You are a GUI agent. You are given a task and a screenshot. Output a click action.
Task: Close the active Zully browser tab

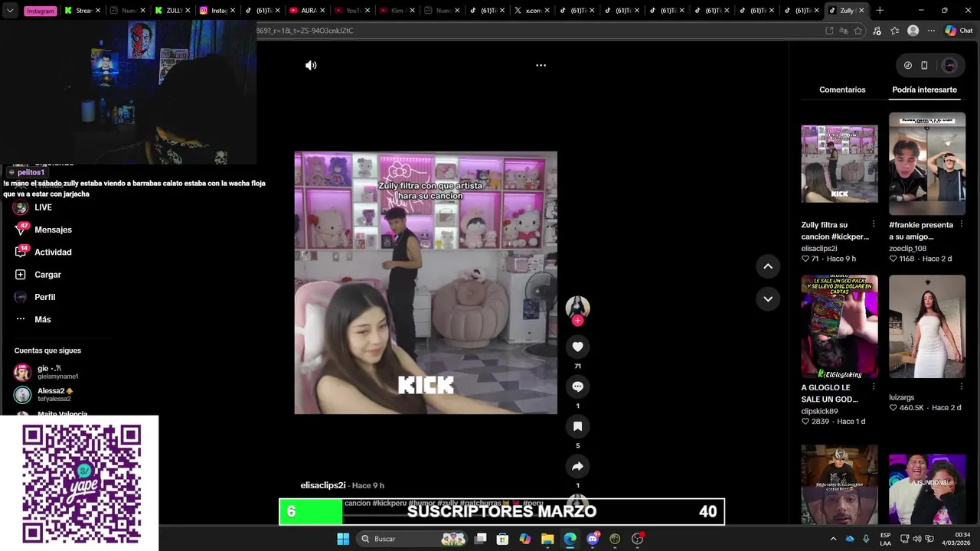coord(861,11)
